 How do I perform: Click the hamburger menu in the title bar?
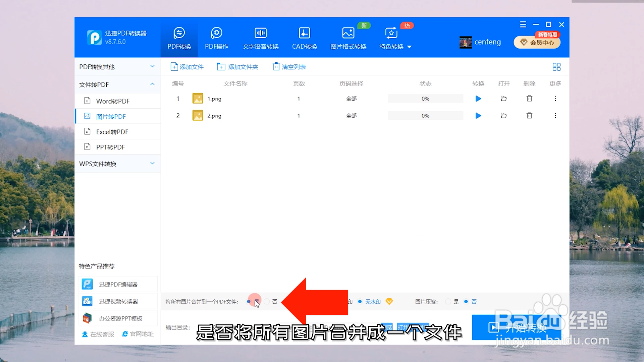(523, 24)
